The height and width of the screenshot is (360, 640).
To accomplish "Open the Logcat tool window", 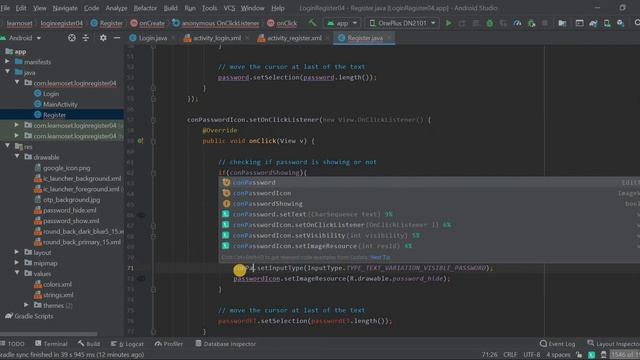I will click(x=127, y=344).
